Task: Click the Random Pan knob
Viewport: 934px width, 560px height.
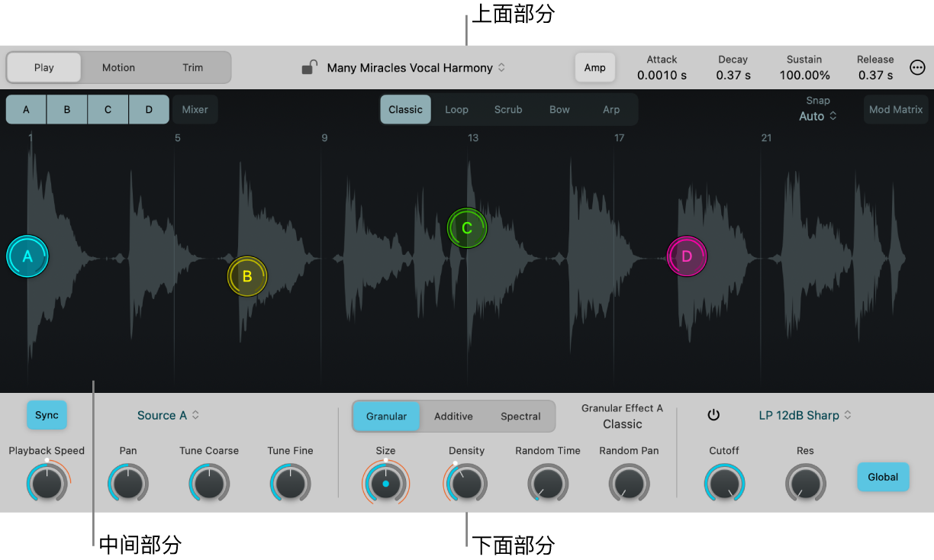Action: click(x=629, y=484)
